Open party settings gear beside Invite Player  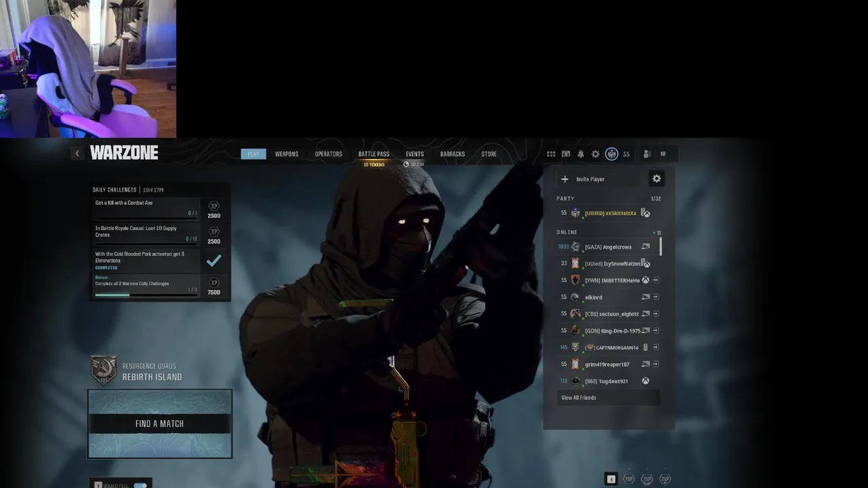point(656,179)
